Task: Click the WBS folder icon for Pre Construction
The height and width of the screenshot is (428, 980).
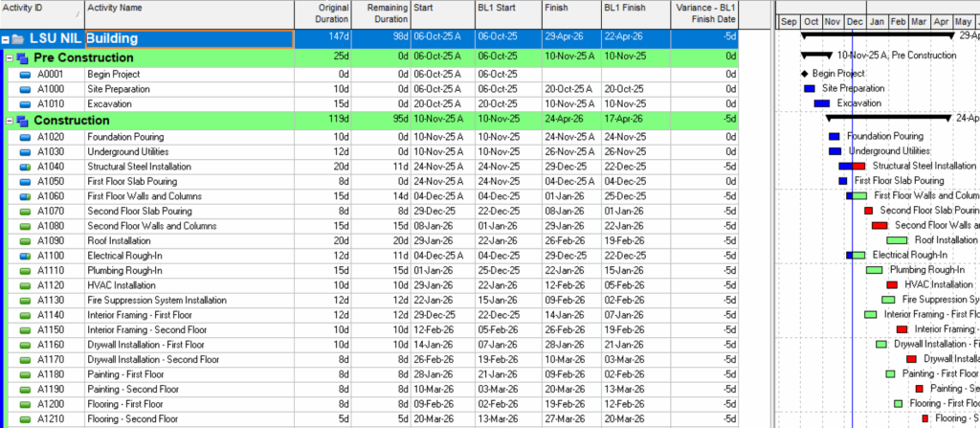Action: (23, 57)
